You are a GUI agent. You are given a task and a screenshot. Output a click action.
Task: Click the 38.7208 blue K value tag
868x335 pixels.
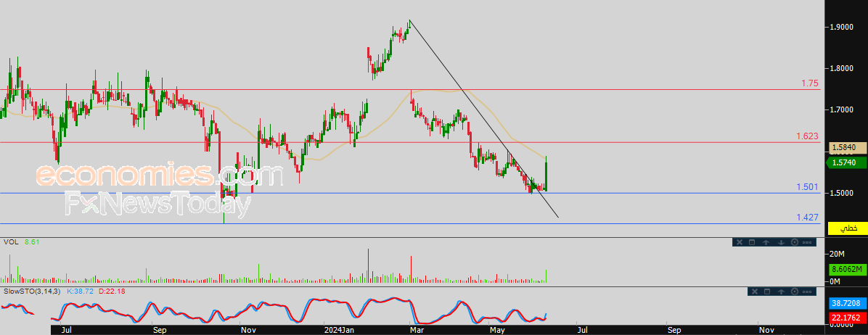[x=847, y=303]
